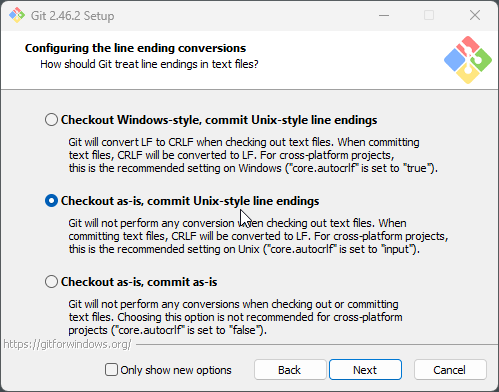Image resolution: width=499 pixels, height=392 pixels.
Task: Minimize the Git Setup window
Action: 384,15
